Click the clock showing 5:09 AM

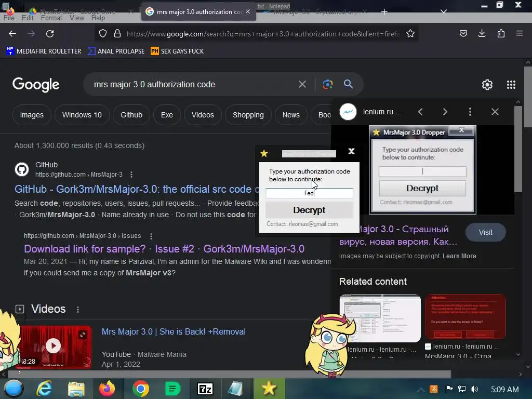pos(504,390)
